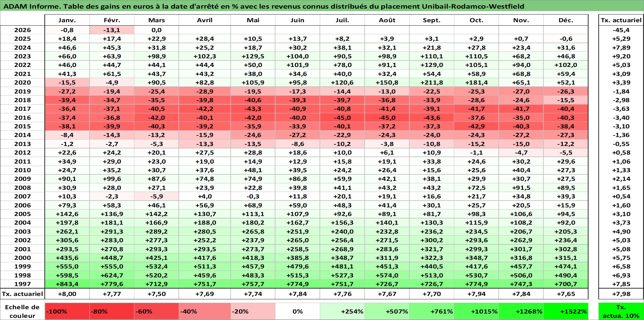Select the Nov. column header
The image size is (644, 320).
[x=521, y=20]
